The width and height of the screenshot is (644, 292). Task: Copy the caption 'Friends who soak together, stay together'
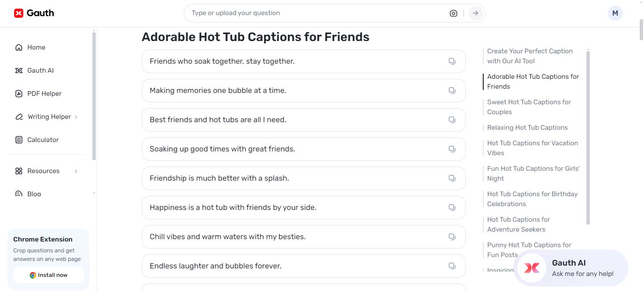pyautogui.click(x=452, y=61)
